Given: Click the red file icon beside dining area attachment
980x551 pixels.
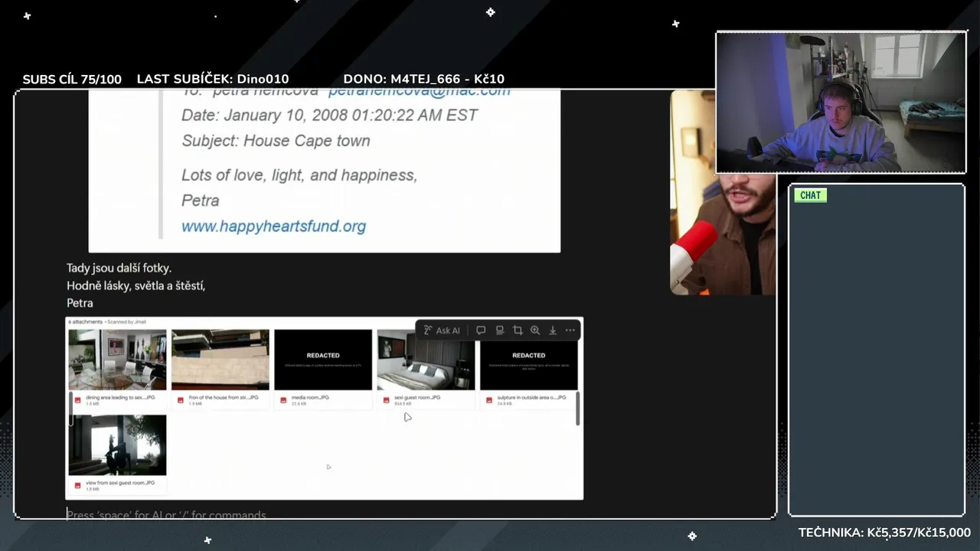Looking at the screenshot, I should (77, 400).
